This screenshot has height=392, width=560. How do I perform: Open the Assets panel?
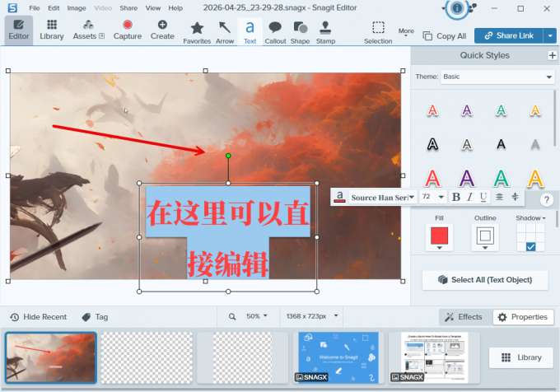(x=89, y=30)
